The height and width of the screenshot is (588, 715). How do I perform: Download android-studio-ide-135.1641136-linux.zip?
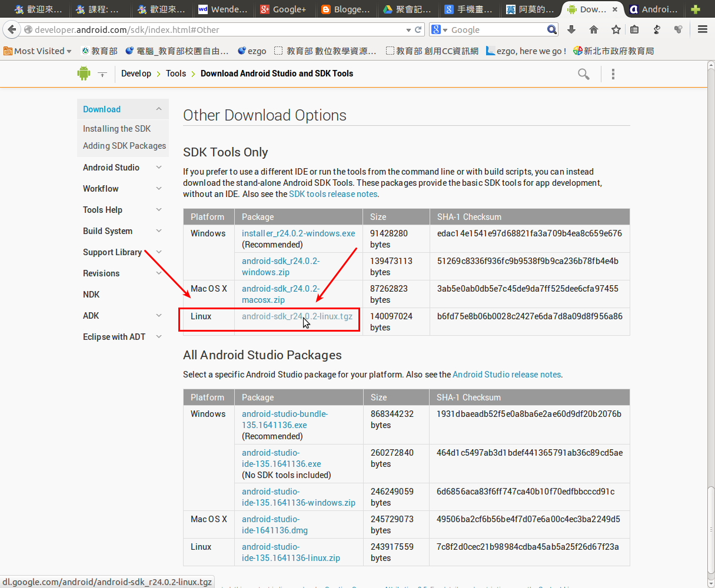click(291, 552)
